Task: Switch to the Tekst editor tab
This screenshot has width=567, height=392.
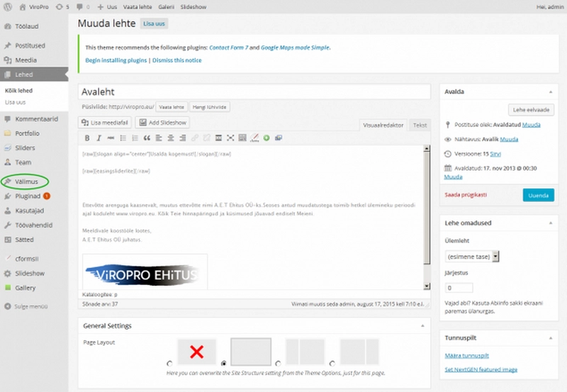Action: [420, 125]
